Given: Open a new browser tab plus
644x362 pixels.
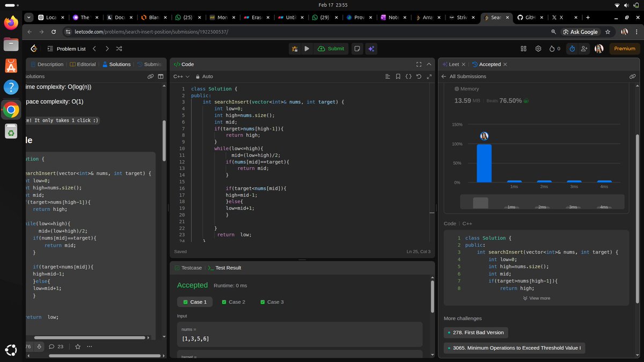Looking at the screenshot, I should (588, 17).
